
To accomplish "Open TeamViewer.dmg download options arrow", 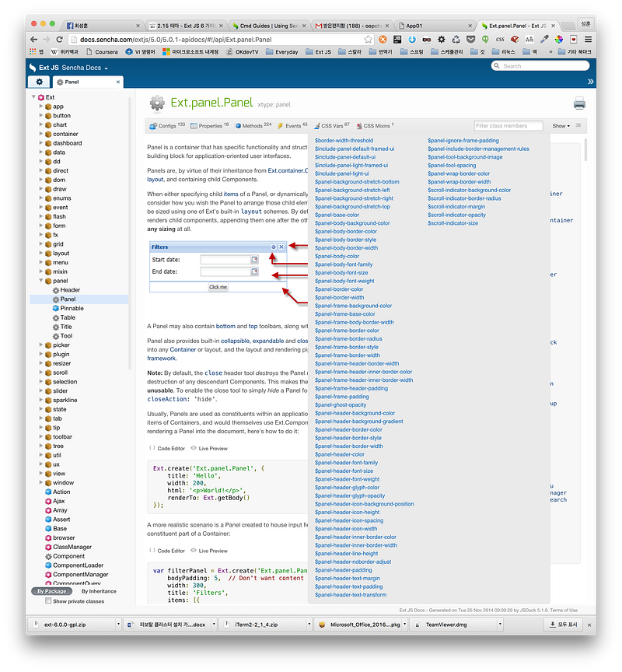I will point(500,625).
